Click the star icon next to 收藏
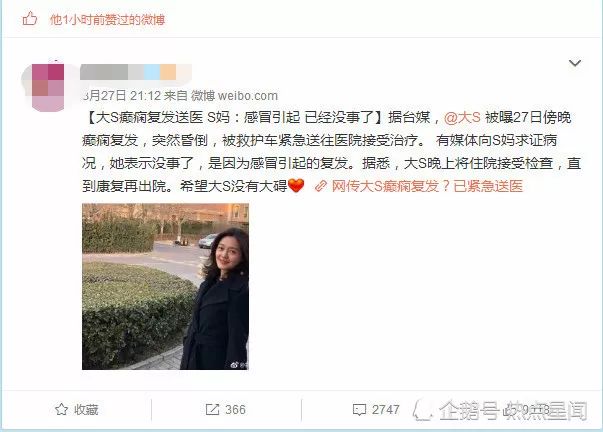Viewport: 603px width, 432px height. [62, 409]
